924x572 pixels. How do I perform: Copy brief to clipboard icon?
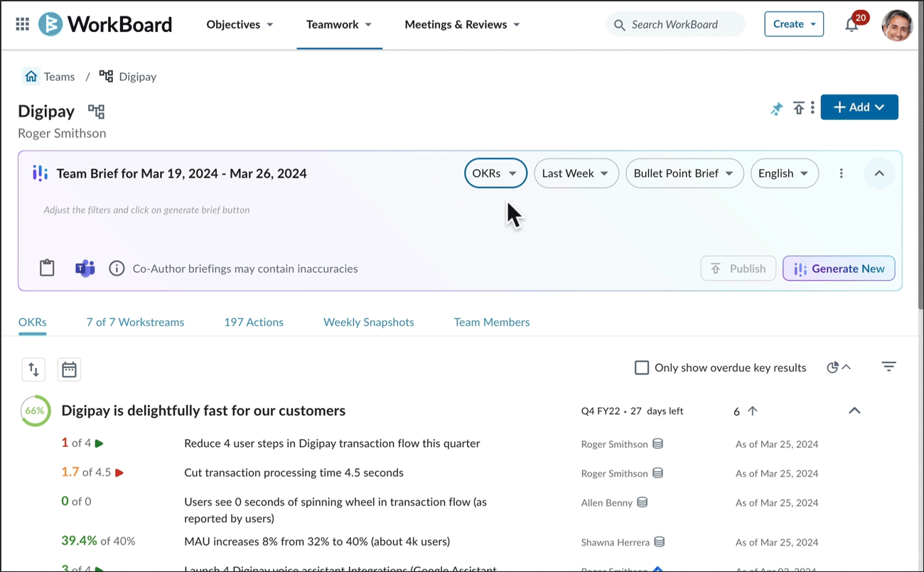click(x=47, y=268)
